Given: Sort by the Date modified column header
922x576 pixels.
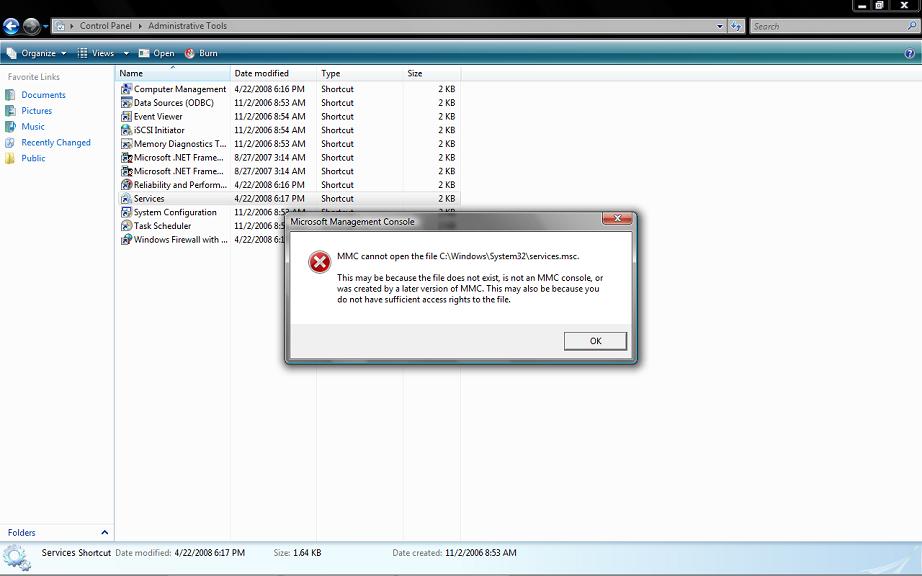Looking at the screenshot, I should tap(273, 73).
